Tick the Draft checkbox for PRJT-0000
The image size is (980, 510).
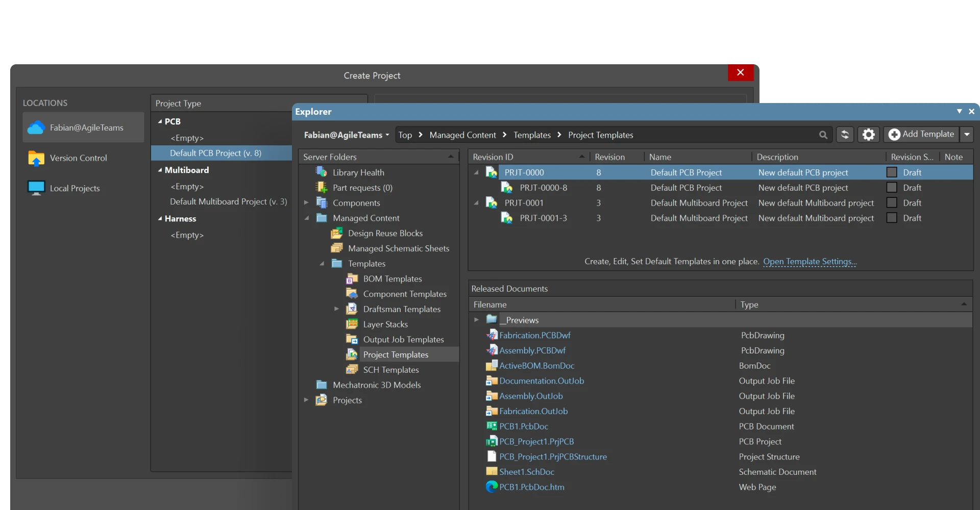click(x=892, y=172)
